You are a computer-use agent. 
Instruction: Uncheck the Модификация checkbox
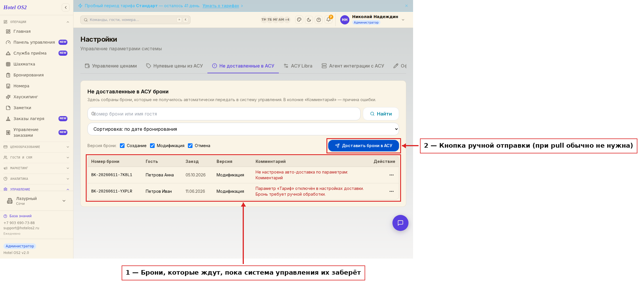(152, 146)
